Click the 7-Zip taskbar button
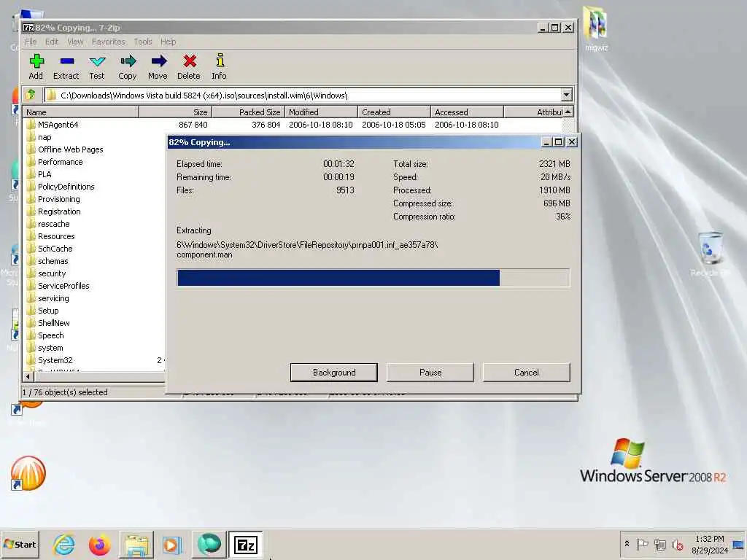The height and width of the screenshot is (560, 747). 245,544
